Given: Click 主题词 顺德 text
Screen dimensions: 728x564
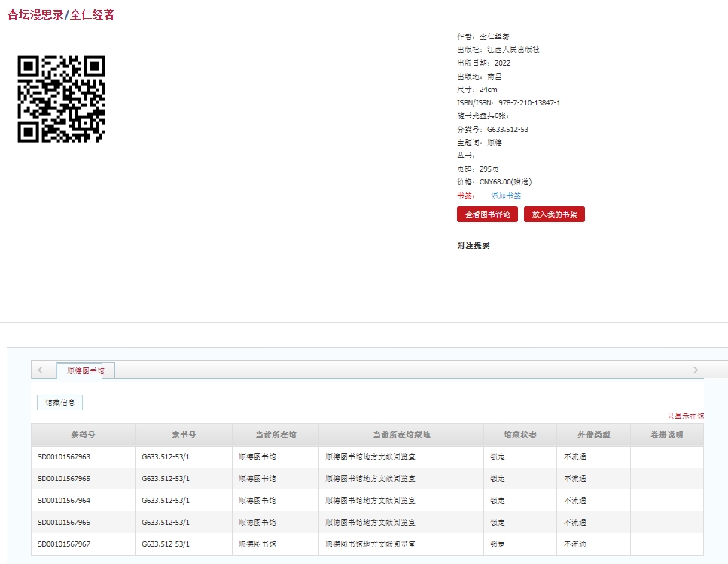Looking at the screenshot, I should (x=480, y=143).
